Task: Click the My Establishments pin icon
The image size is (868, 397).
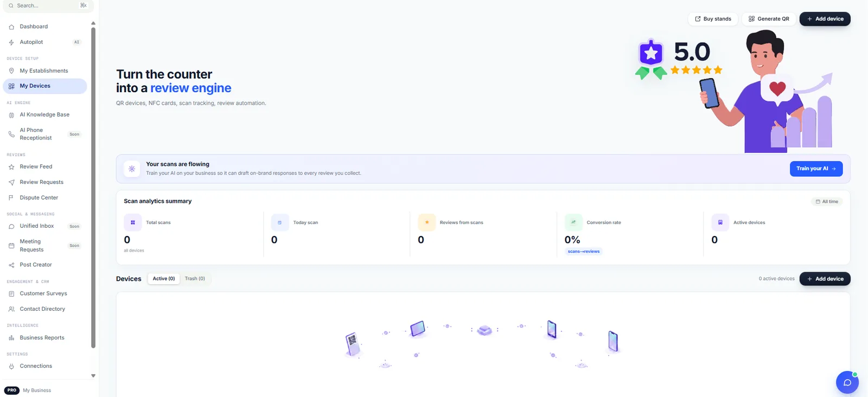Action: tap(11, 71)
